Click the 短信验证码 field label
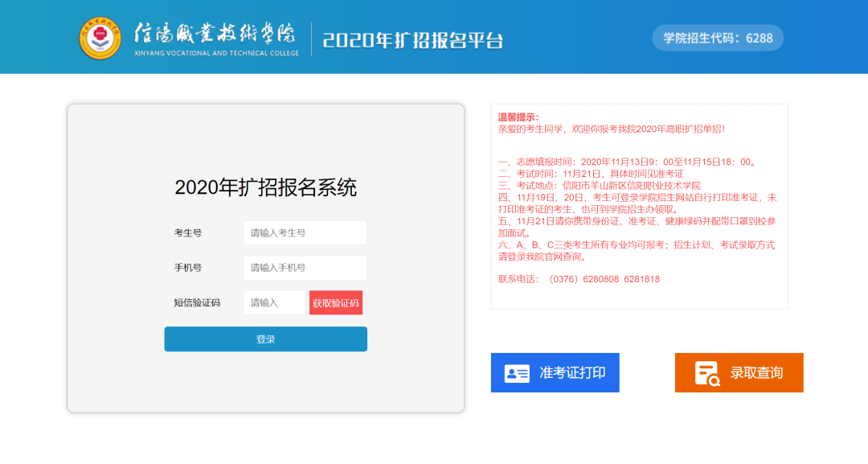Image resolution: width=868 pixels, height=464 pixels. [x=197, y=303]
